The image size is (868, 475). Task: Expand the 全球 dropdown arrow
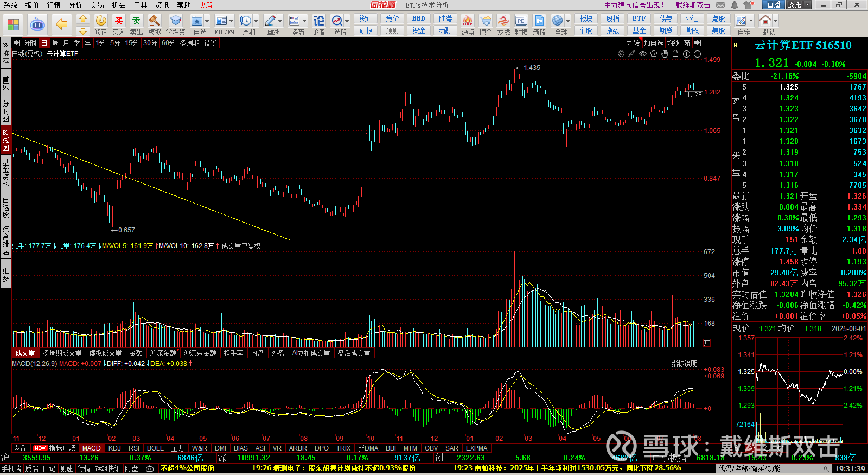567,22
